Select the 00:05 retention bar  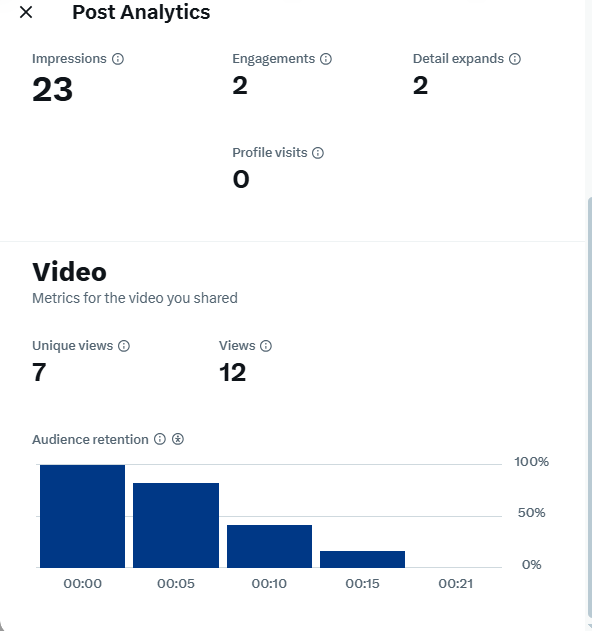pyautogui.click(x=176, y=525)
